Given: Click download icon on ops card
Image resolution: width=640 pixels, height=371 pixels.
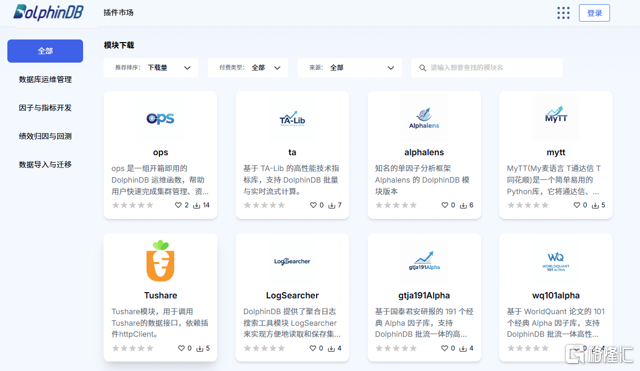Looking at the screenshot, I should pos(197,205).
